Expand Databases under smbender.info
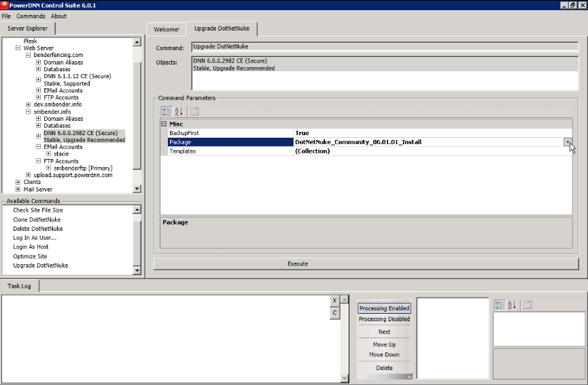The height and width of the screenshot is (385, 588). (x=38, y=126)
